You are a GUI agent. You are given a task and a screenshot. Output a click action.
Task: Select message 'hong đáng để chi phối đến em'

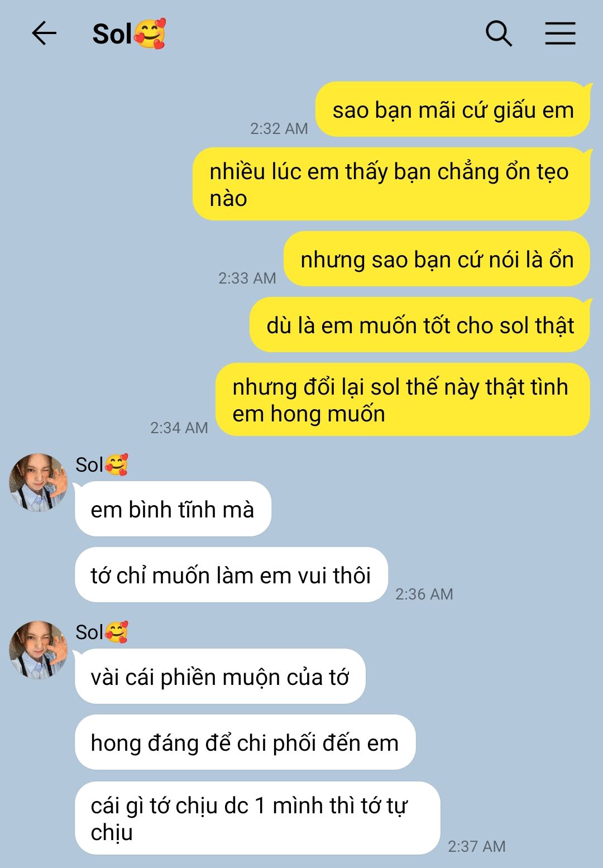[x=245, y=742]
